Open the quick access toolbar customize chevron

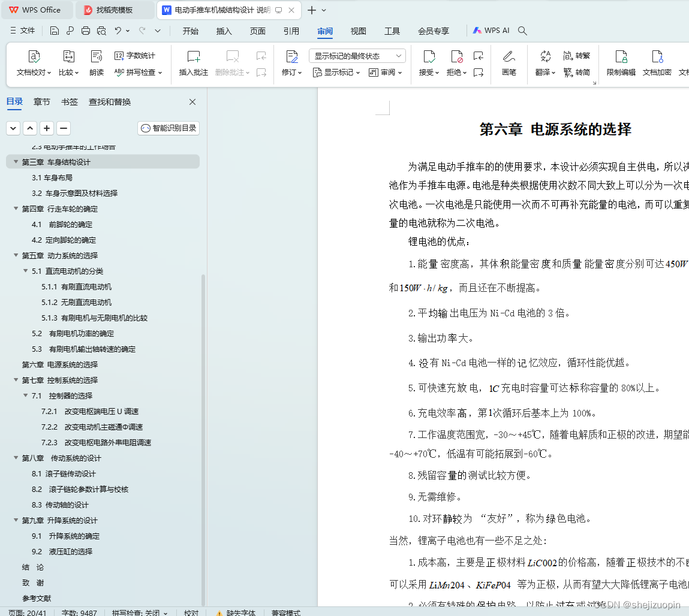(158, 31)
